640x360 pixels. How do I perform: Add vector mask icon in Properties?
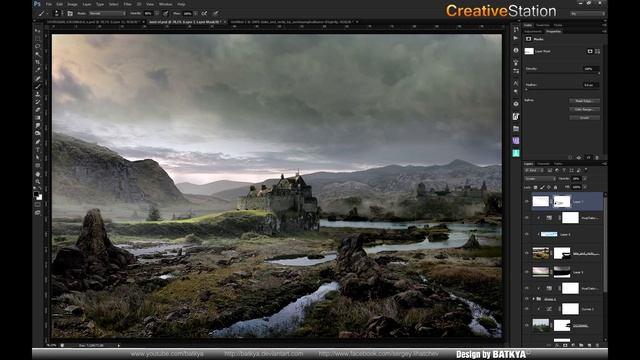(598, 51)
